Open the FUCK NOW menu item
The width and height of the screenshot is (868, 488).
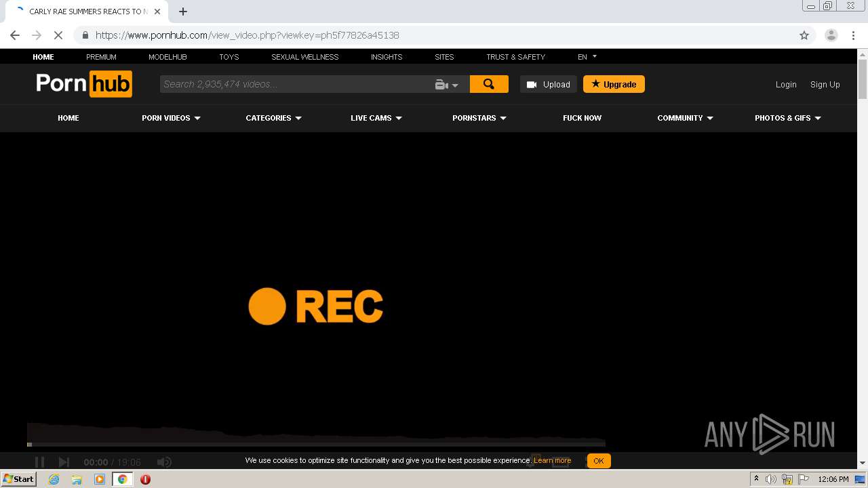[582, 118]
